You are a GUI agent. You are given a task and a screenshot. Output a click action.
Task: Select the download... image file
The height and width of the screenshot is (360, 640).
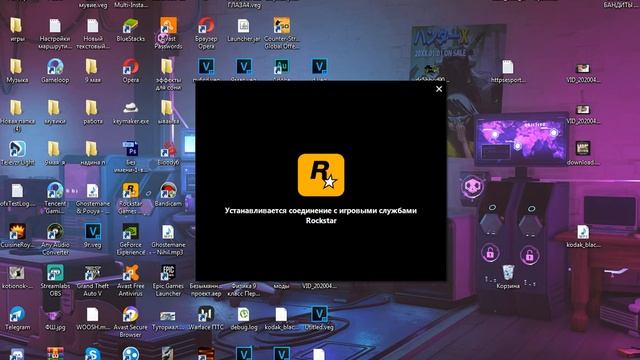click(583, 153)
